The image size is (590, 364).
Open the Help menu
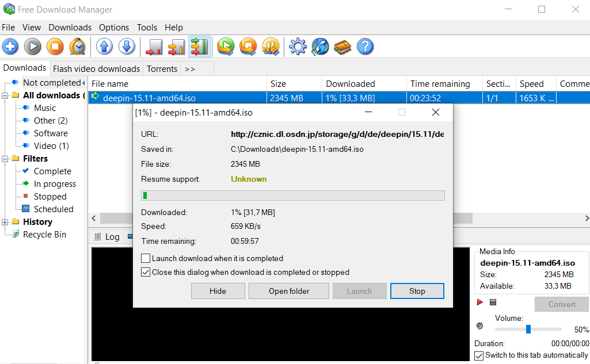(x=174, y=28)
